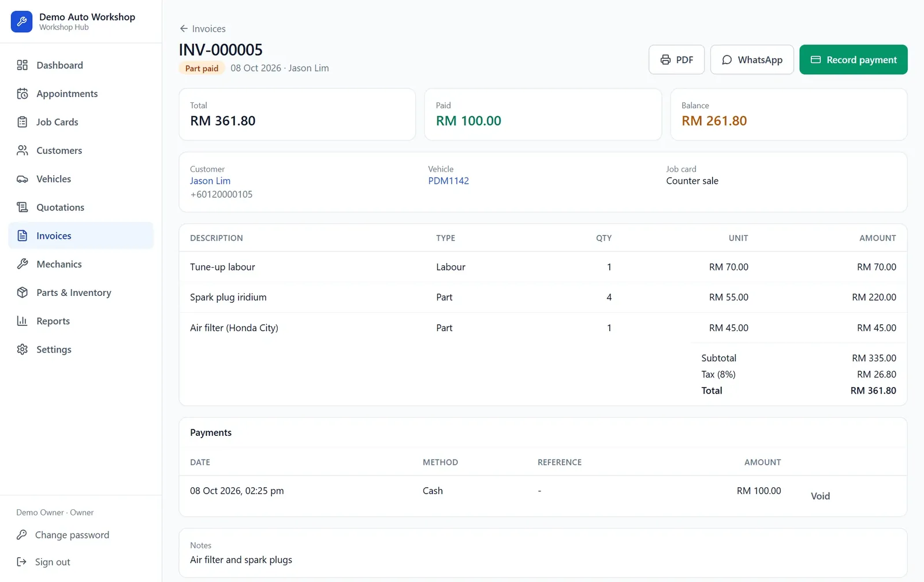The width and height of the screenshot is (924, 582).
Task: Click phone number +60120000105
Action: pos(221,194)
